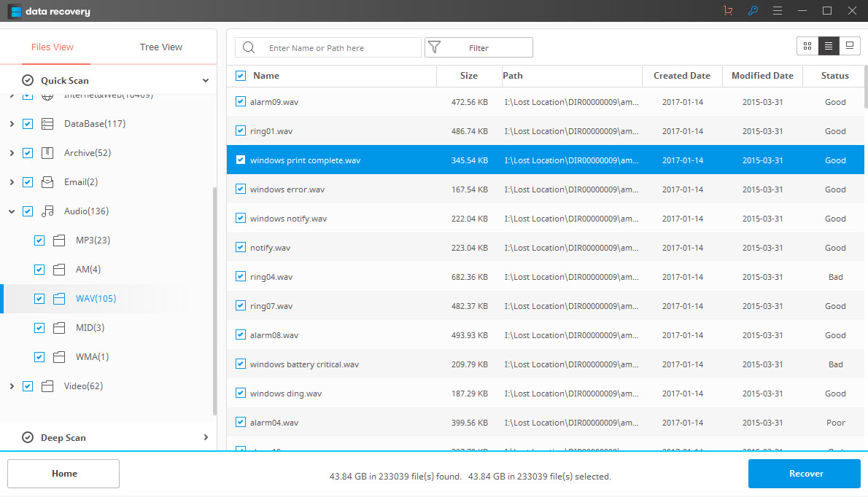Open the hamburger menu in title bar
The height and width of the screenshot is (497, 868).
[778, 11]
